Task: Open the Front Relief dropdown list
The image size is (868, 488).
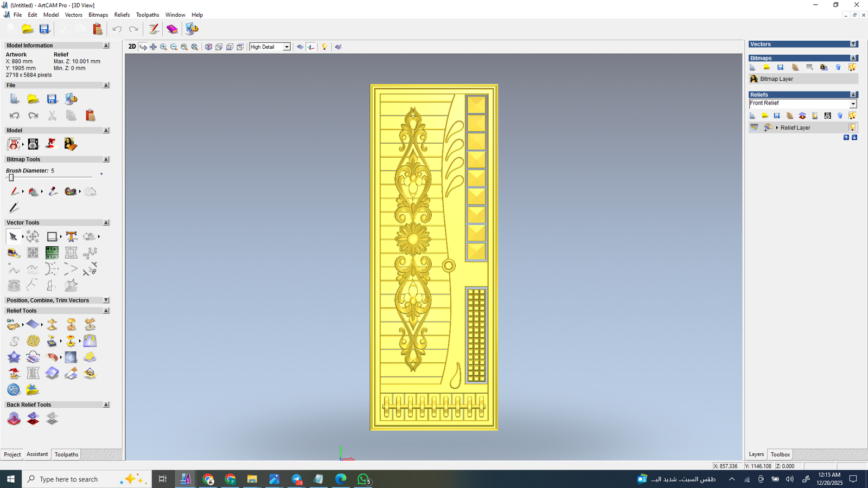Action: point(853,104)
